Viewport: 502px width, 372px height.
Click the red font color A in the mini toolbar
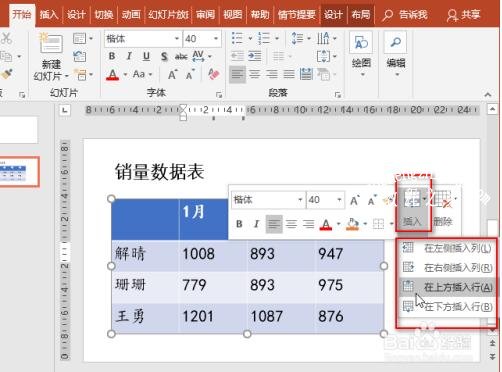tap(326, 224)
